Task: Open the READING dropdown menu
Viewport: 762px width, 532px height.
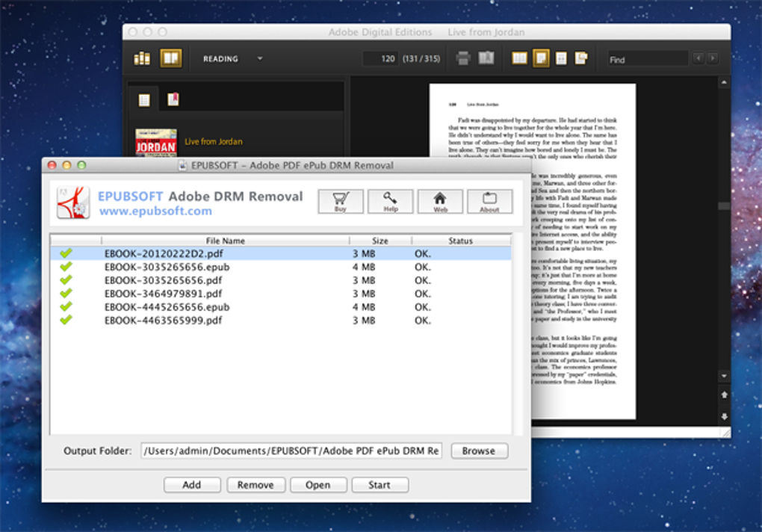Action: tap(233, 59)
